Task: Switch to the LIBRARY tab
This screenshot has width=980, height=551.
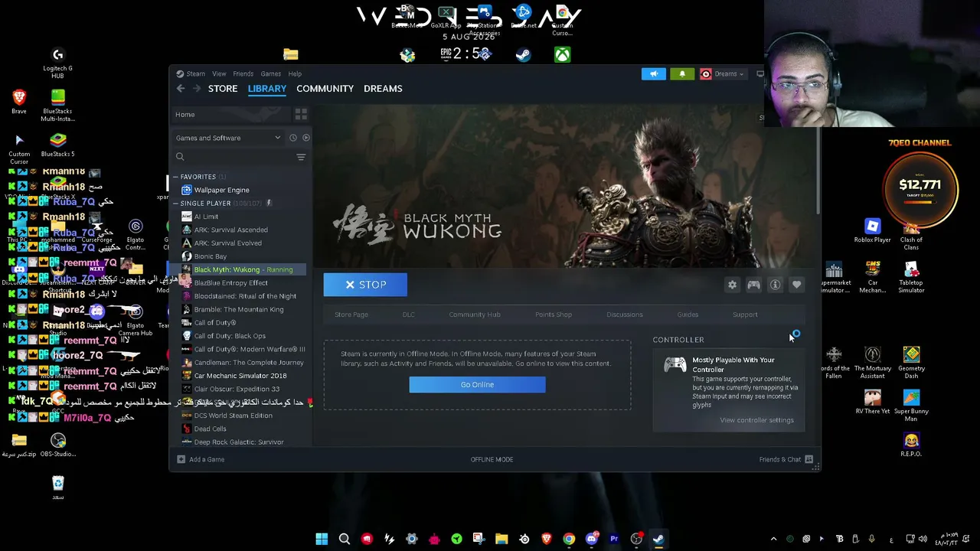Action: [x=267, y=89]
